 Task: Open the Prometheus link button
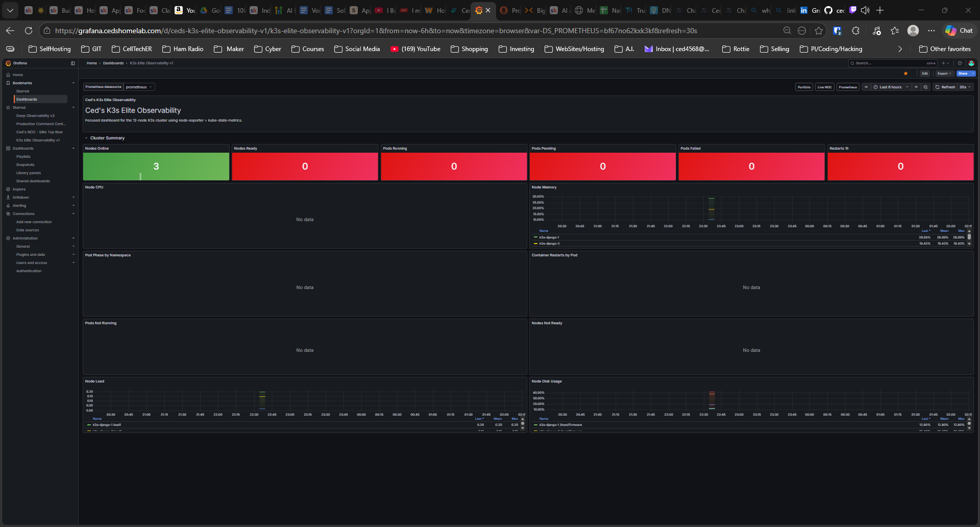pyautogui.click(x=848, y=87)
